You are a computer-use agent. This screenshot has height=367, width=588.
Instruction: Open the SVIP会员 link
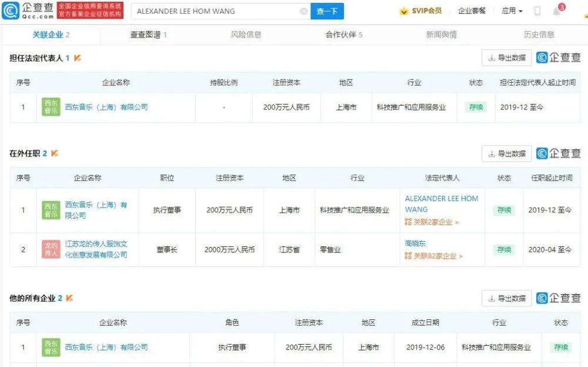(x=427, y=11)
